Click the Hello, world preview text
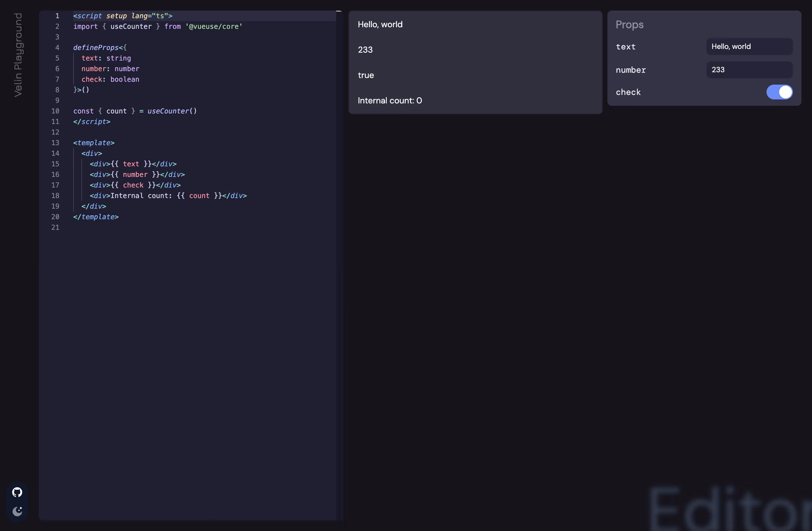 click(x=380, y=24)
